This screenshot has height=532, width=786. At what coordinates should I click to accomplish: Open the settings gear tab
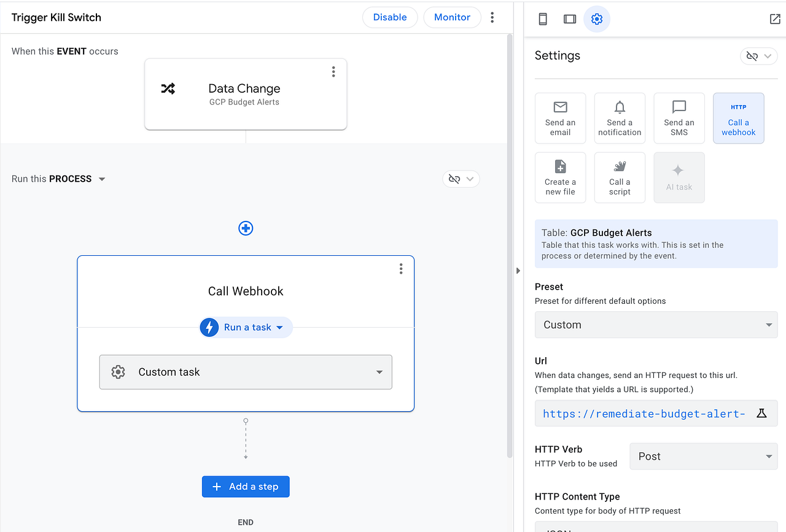597,18
